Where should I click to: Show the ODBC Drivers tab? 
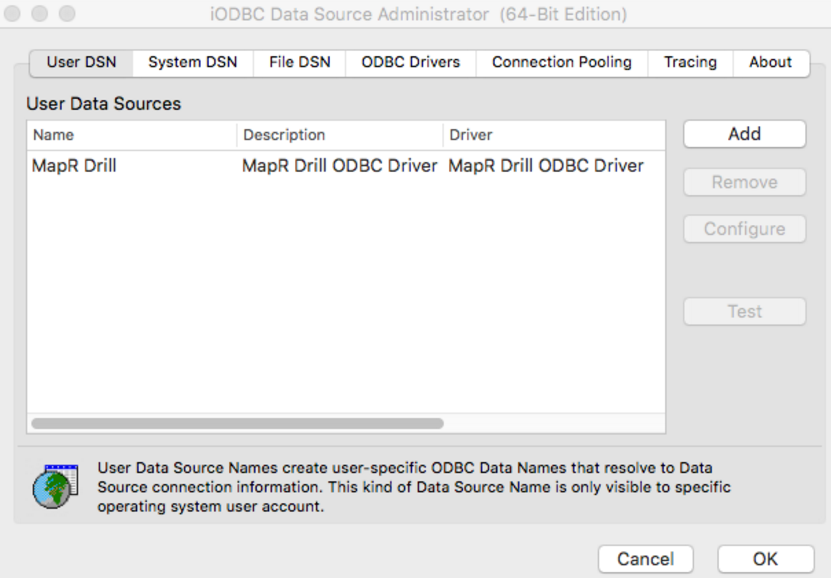tap(410, 62)
